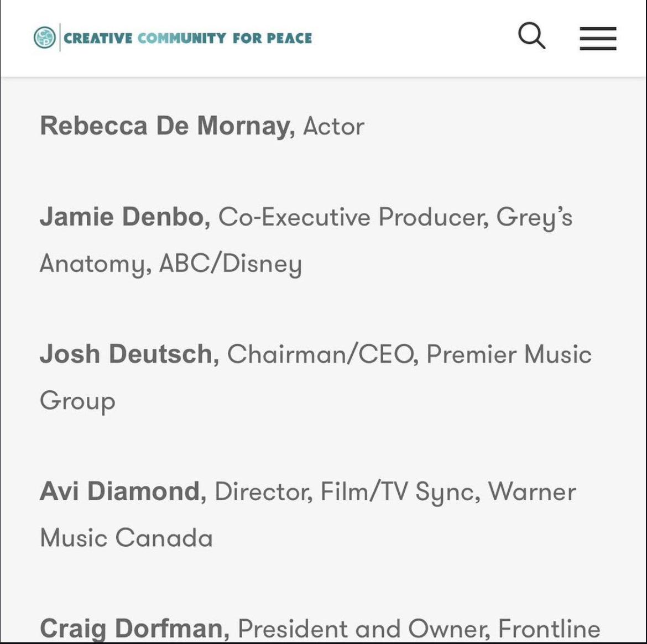This screenshot has width=647, height=644.
Task: Click the circular CCFP logo emblem
Action: click(x=45, y=38)
